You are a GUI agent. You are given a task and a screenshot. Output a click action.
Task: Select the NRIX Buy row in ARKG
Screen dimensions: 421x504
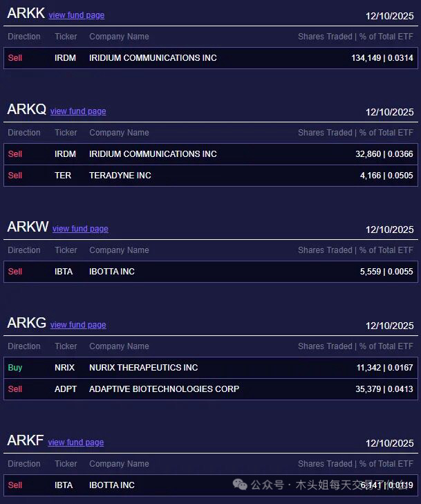(143, 368)
